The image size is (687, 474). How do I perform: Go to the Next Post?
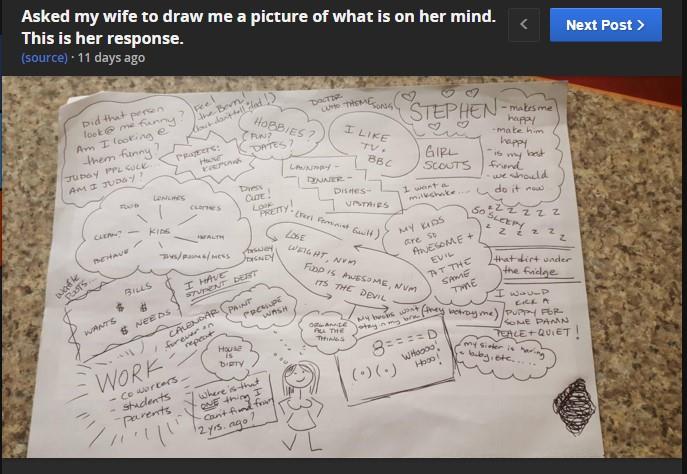click(606, 25)
